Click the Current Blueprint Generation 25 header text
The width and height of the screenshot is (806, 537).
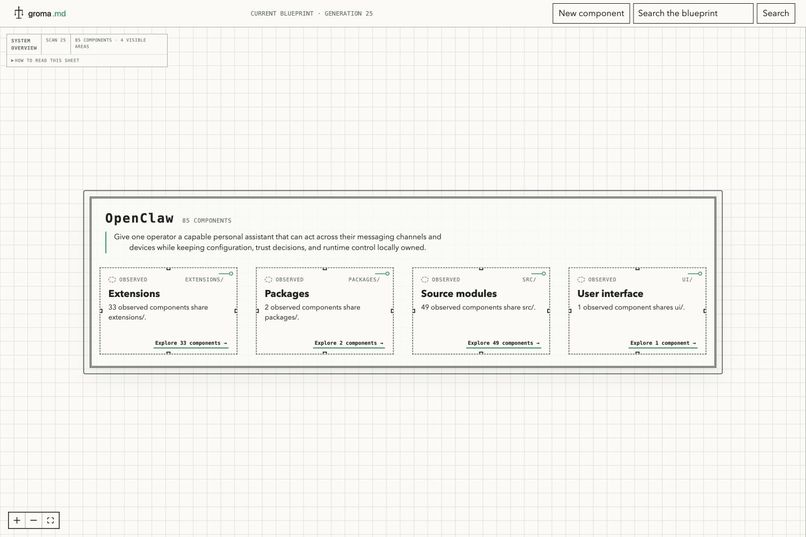312,14
